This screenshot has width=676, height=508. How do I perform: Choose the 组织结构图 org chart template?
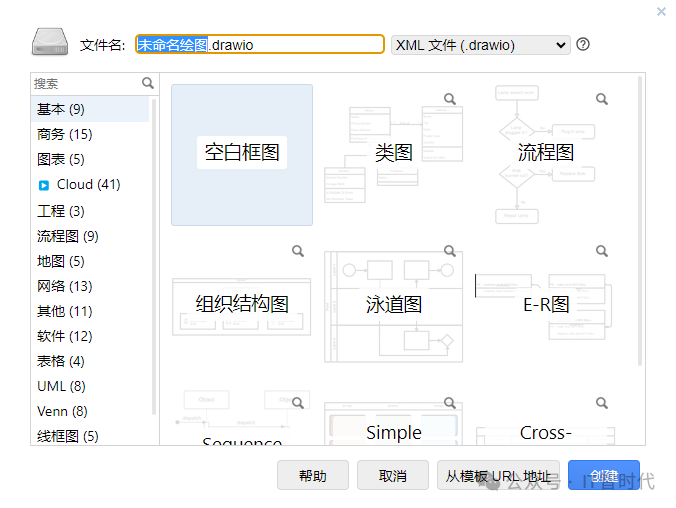click(242, 307)
